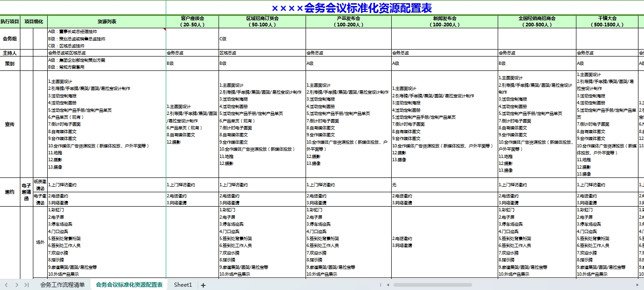This screenshot has height=290, width=644.
Task: Select the 场外 cell under 区域招商订货会
Action: 262,242
